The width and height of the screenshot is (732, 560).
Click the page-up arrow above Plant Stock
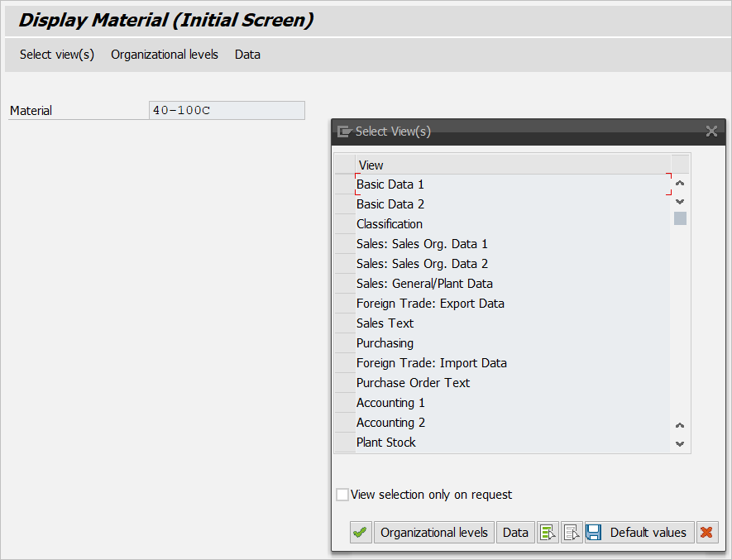tap(680, 425)
